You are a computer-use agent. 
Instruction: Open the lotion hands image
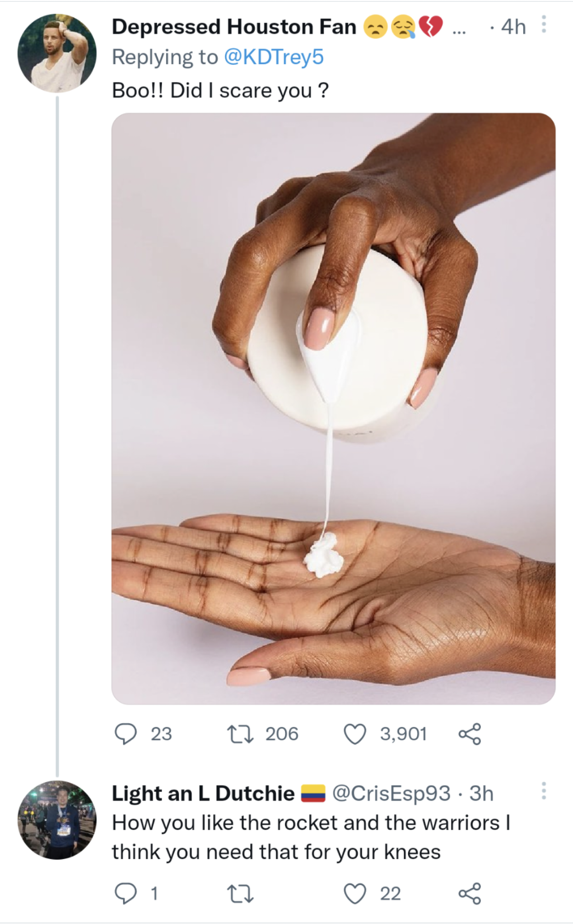pos(333,408)
